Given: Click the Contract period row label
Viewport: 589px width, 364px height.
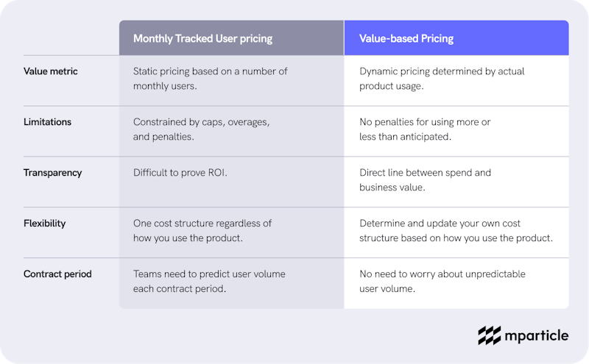Looking at the screenshot, I should (x=57, y=274).
